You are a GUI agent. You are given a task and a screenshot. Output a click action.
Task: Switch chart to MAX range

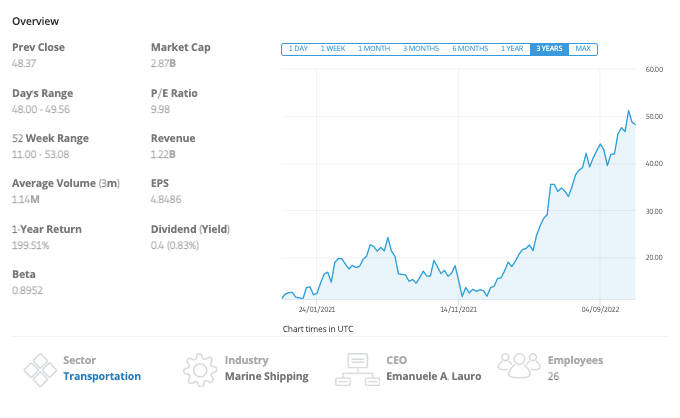(x=583, y=49)
